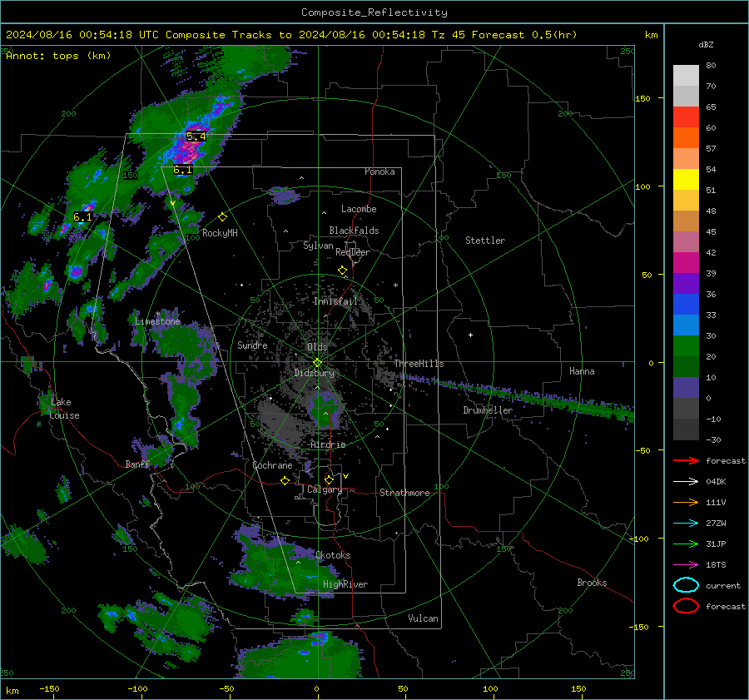Click the 18TS legend text
Screen dimensions: 749x700
[x=716, y=565]
